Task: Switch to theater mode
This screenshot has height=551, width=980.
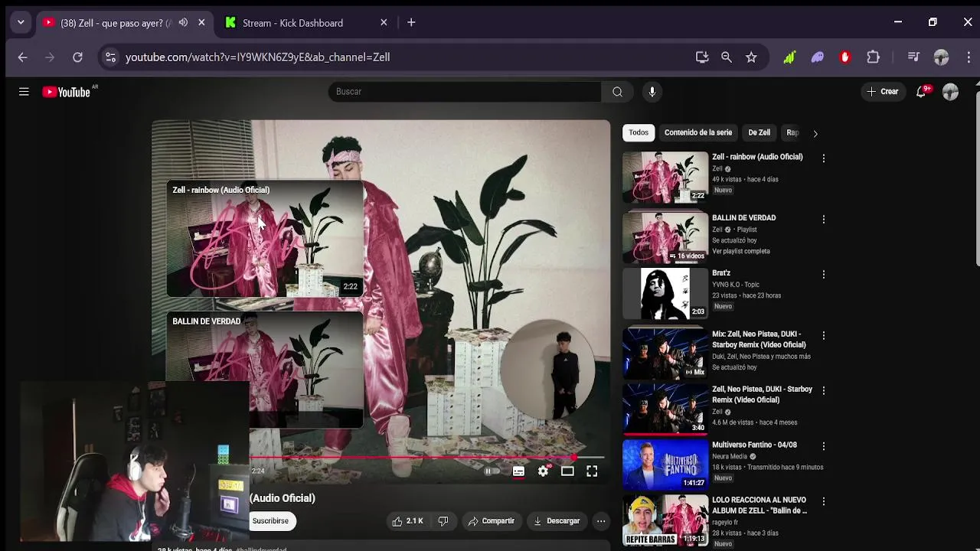Action: (x=567, y=471)
